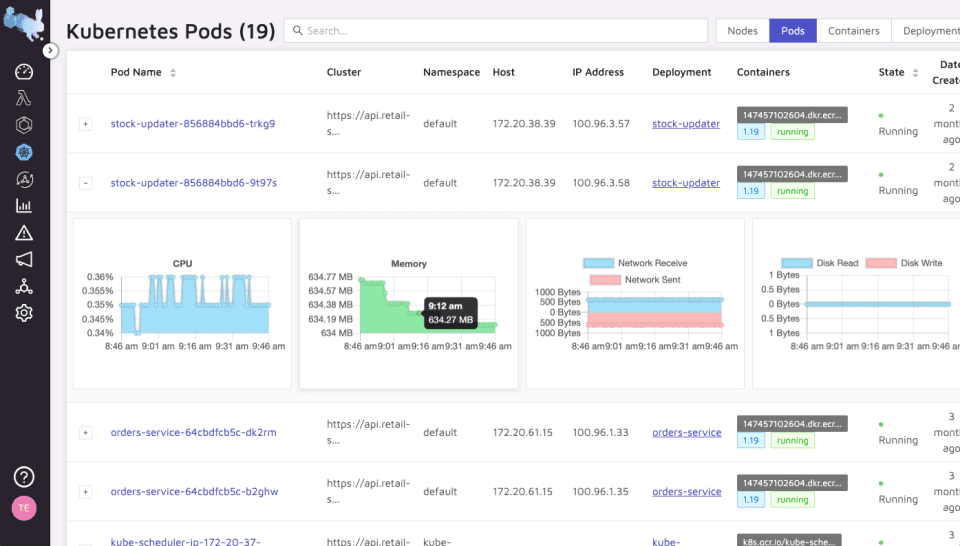
Task: Open the megaphone announcements icon
Action: [x=24, y=260]
